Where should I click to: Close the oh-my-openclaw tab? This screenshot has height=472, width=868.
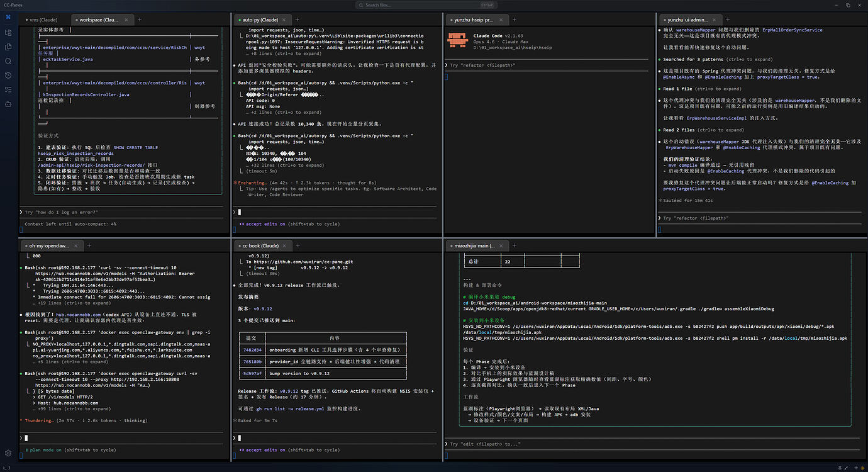(77, 245)
